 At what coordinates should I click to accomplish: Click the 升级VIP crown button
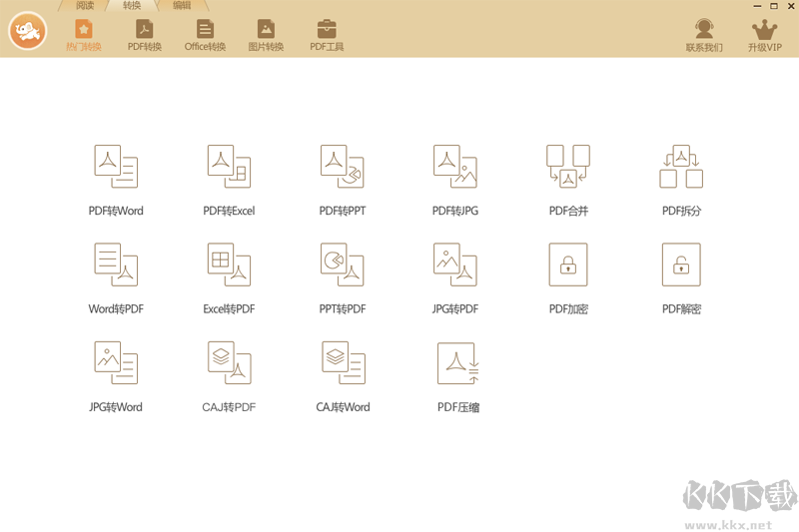[x=765, y=35]
